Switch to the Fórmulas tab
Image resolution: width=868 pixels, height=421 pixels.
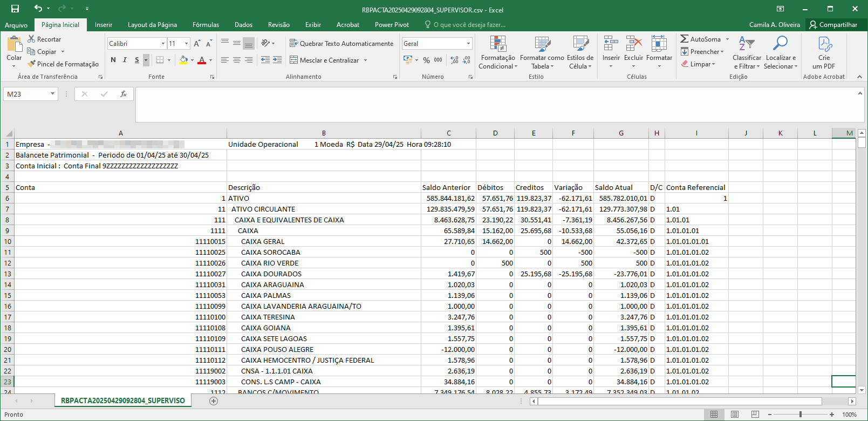click(x=206, y=25)
